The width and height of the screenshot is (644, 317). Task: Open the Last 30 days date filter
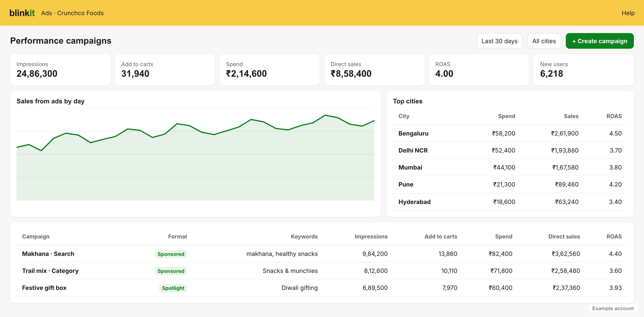coord(499,41)
